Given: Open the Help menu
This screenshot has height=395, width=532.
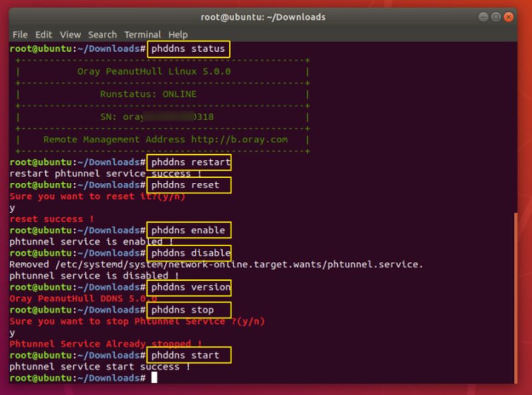Looking at the screenshot, I should tap(178, 34).
